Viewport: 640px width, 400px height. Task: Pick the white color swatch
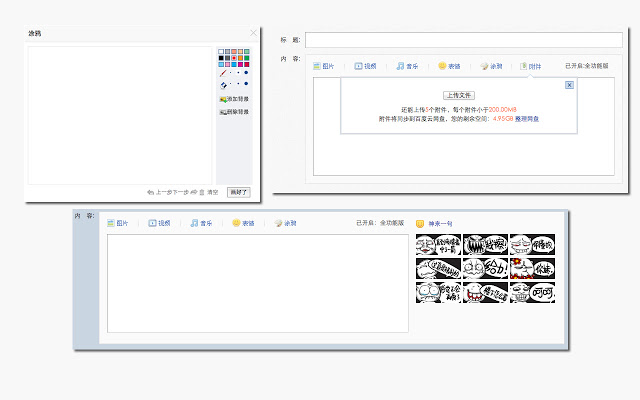click(x=221, y=51)
